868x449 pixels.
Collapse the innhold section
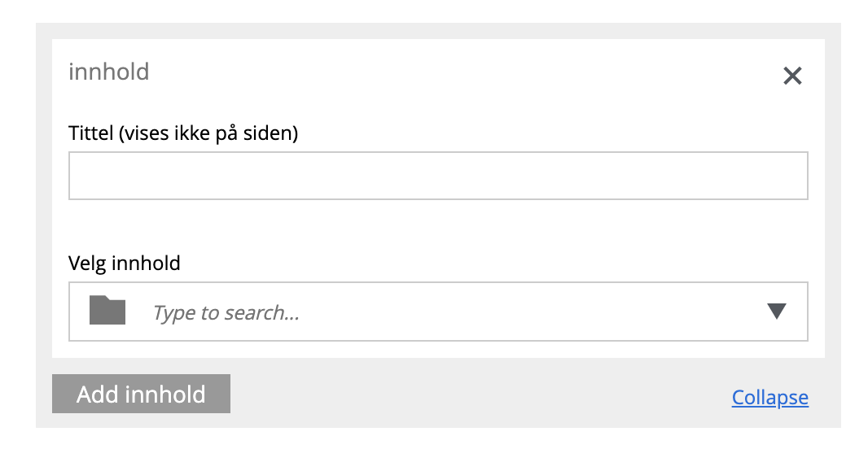click(769, 398)
